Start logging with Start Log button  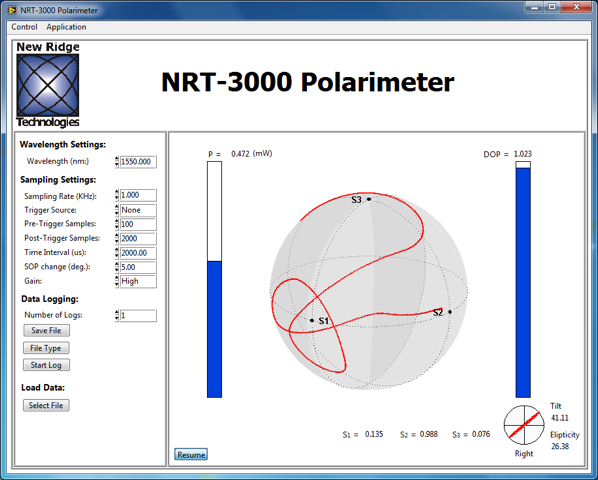coord(46,365)
